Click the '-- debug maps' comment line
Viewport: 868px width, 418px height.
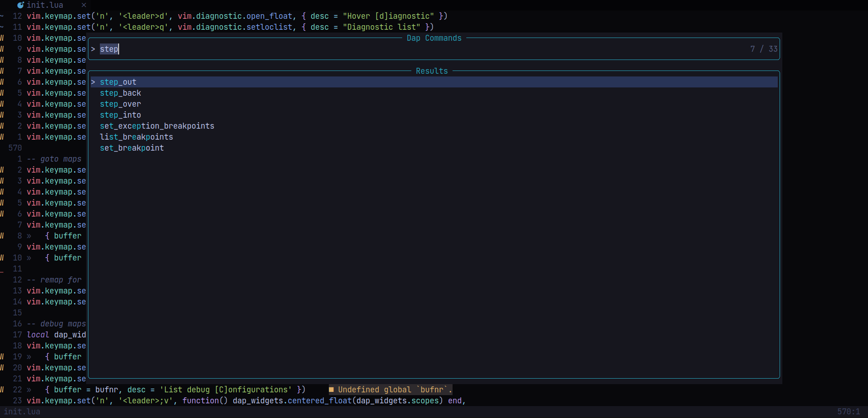(56, 324)
